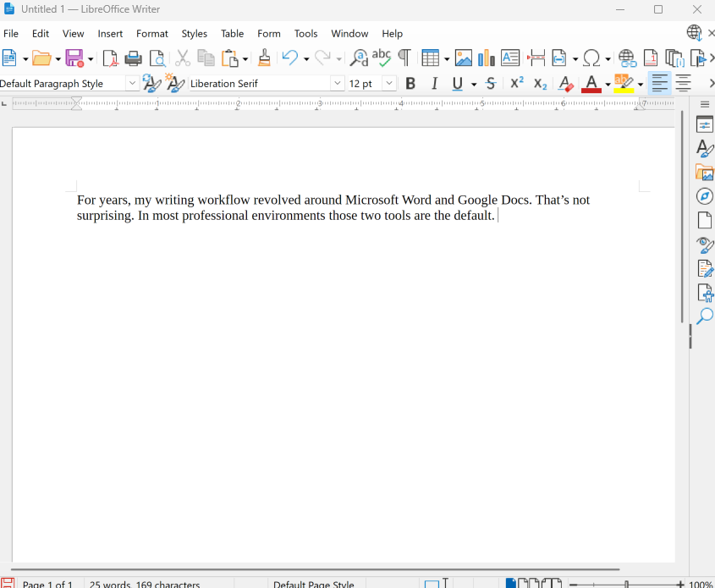This screenshot has height=588, width=715.
Task: Open the Edit menu
Action: click(40, 34)
